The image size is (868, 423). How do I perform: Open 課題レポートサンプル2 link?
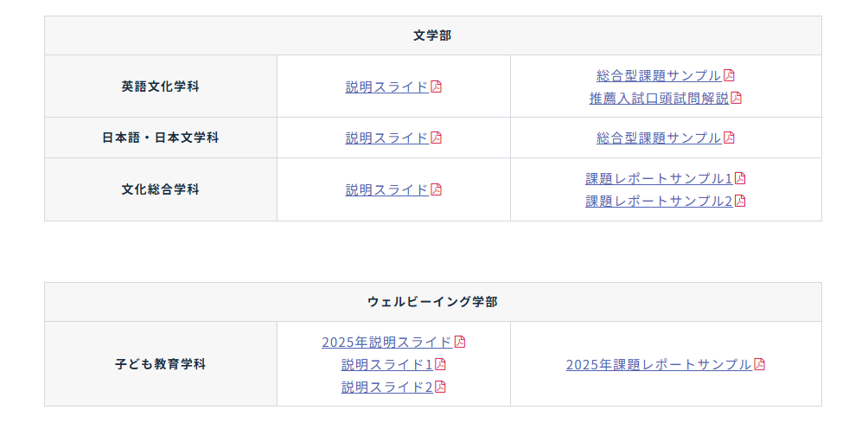(660, 201)
